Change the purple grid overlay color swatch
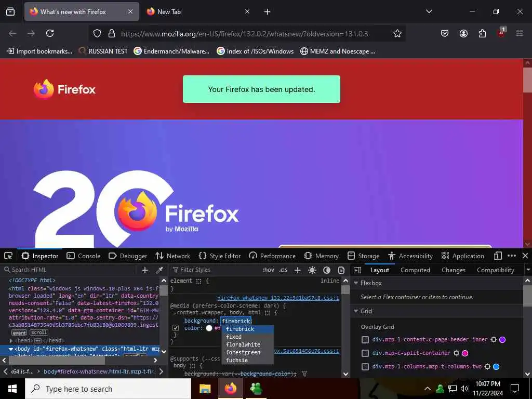The width and height of the screenshot is (532, 399). click(502, 340)
